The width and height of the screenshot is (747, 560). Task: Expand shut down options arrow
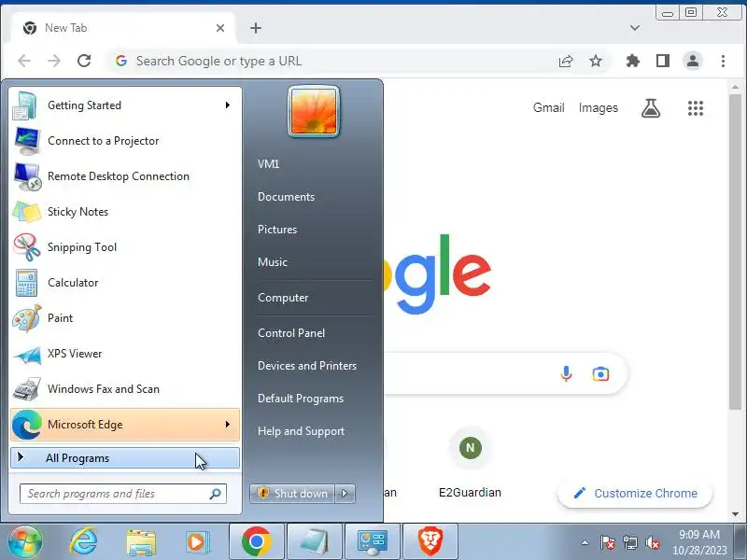pos(345,494)
